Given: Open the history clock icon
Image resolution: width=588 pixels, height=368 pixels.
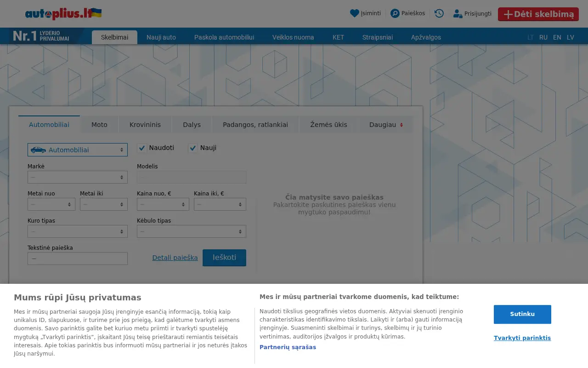Looking at the screenshot, I should [439, 13].
